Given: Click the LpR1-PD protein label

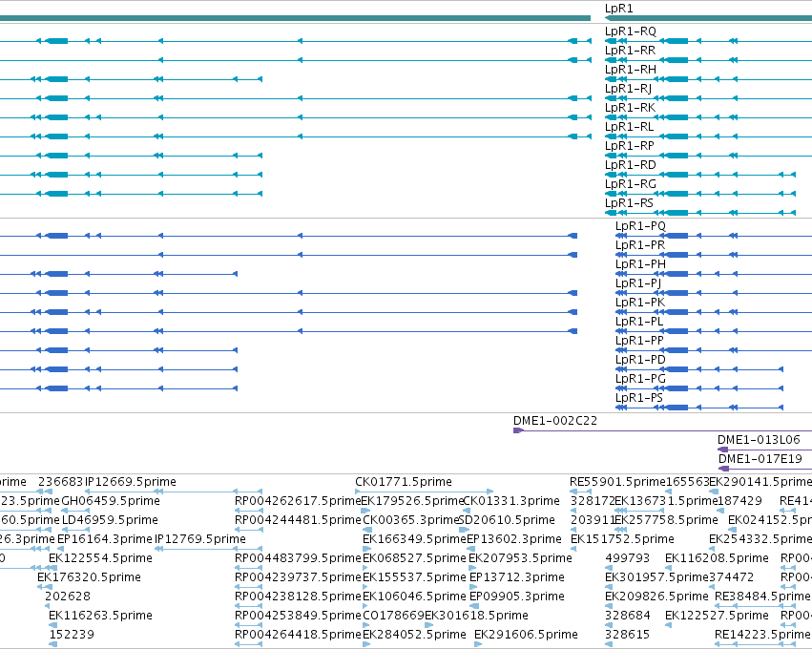Looking at the screenshot, I should coord(640,361).
